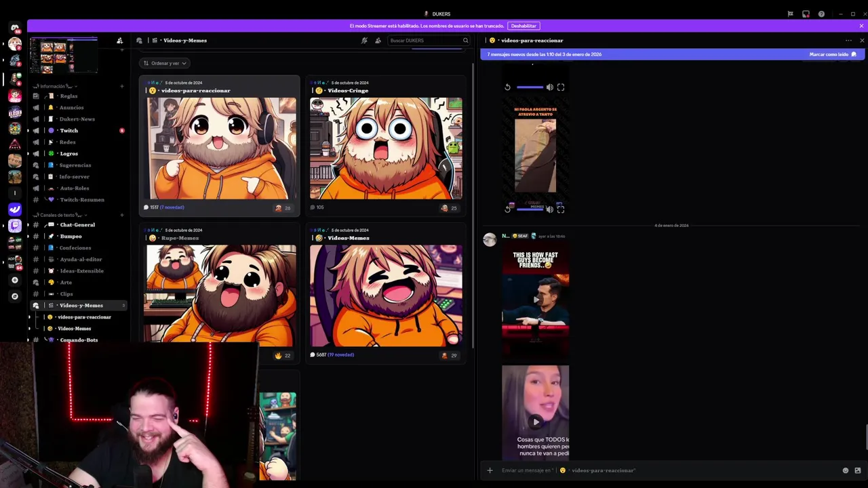Adjust the top video progress slider
868x488 pixels.
click(x=530, y=87)
